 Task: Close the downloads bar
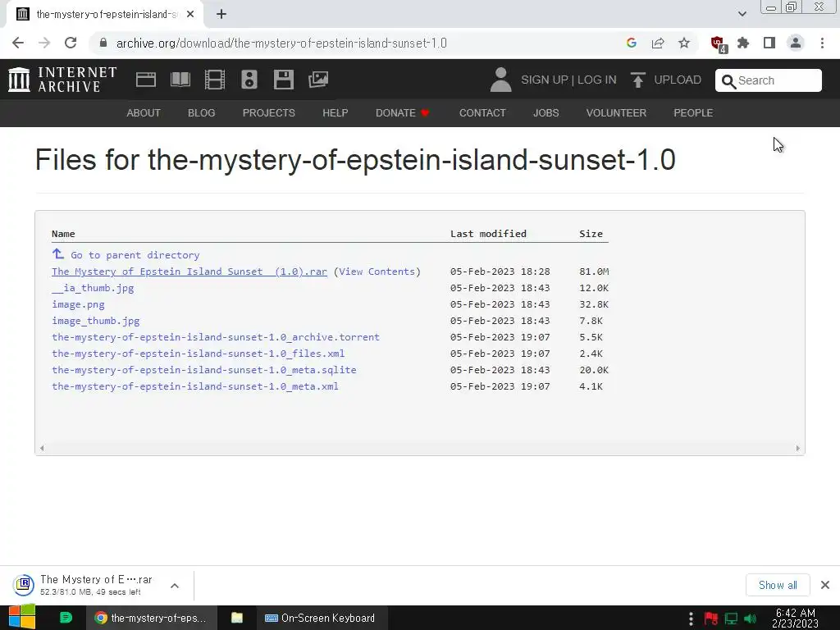point(825,585)
